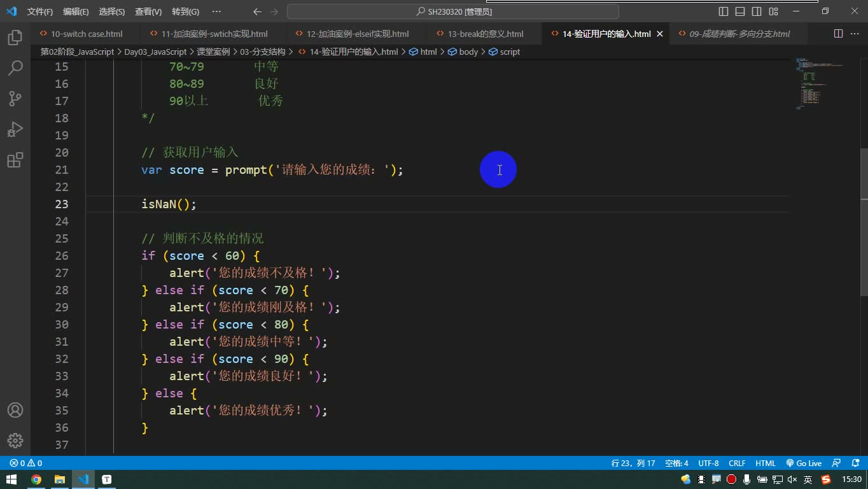Click the HTML language mode in status bar
This screenshot has height=489, width=868.
[766, 463]
